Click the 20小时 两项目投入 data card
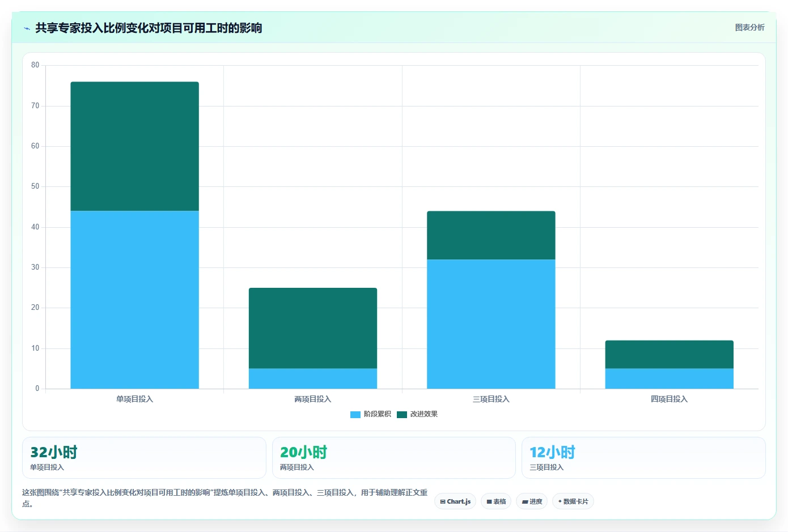Screen dimensions: 788x532 tap(394, 458)
